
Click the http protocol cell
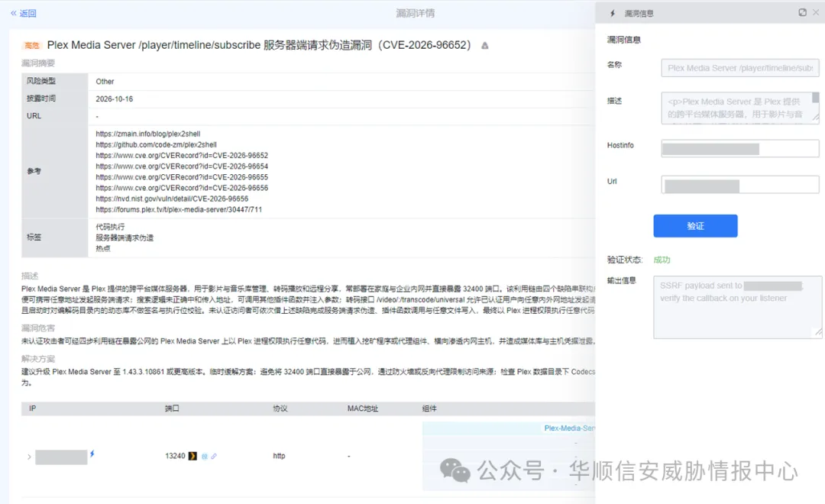coord(279,456)
